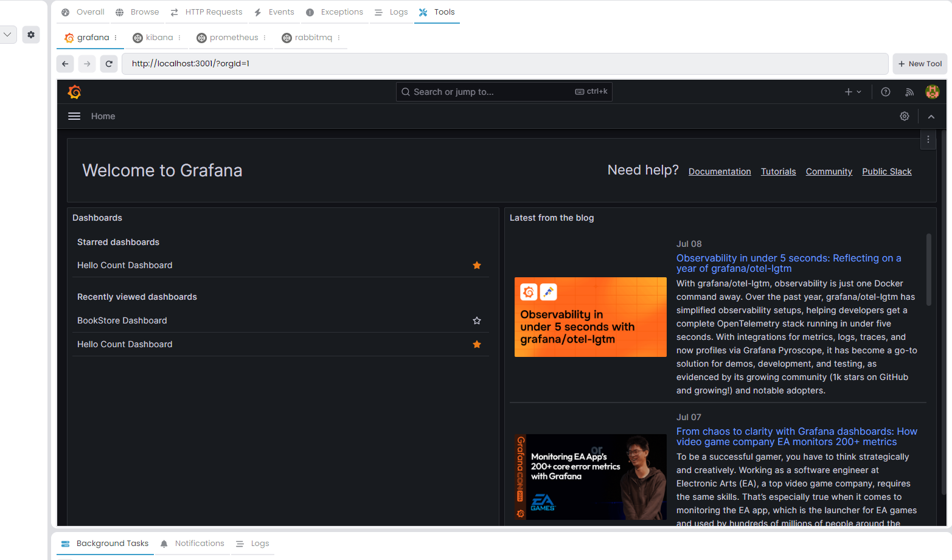Open the bottom Logs tab
The height and width of the screenshot is (560, 952).
(x=253, y=544)
